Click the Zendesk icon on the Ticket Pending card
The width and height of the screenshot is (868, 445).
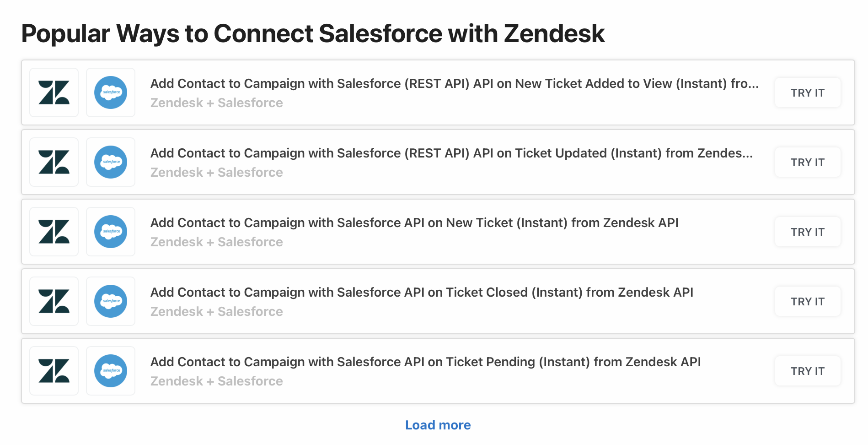click(54, 371)
